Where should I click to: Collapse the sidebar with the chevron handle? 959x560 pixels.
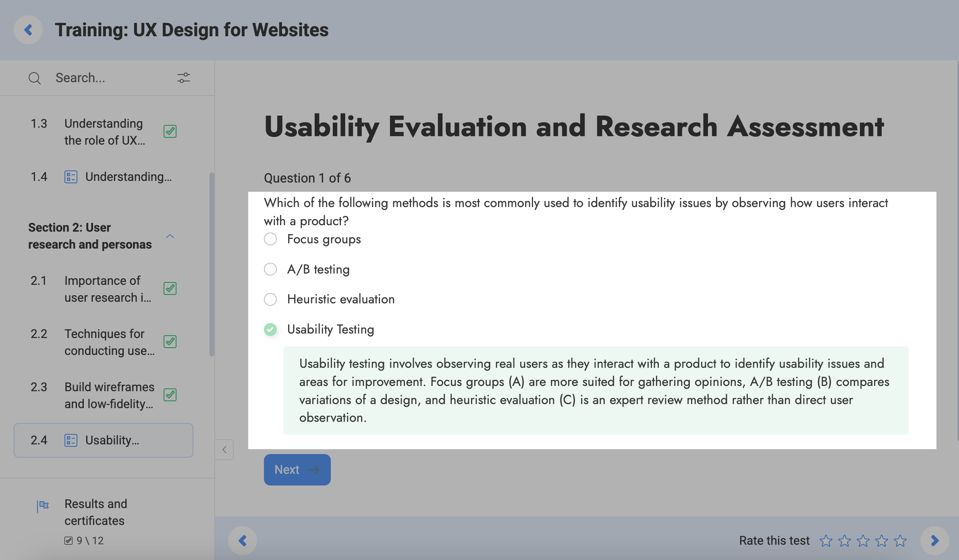click(x=224, y=450)
